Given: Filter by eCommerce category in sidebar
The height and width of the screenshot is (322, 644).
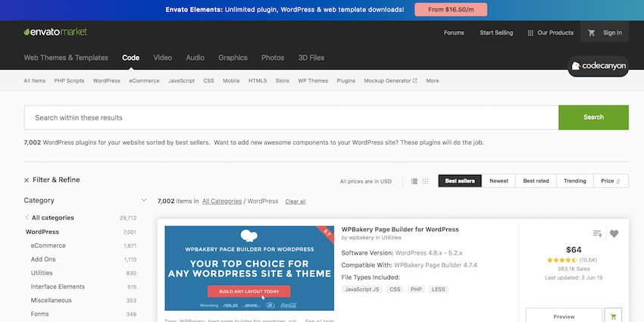Looking at the screenshot, I should [48, 245].
